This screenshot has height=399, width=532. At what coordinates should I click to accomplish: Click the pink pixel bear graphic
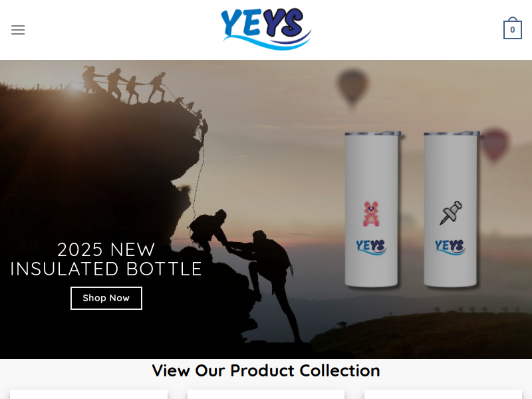(x=371, y=213)
